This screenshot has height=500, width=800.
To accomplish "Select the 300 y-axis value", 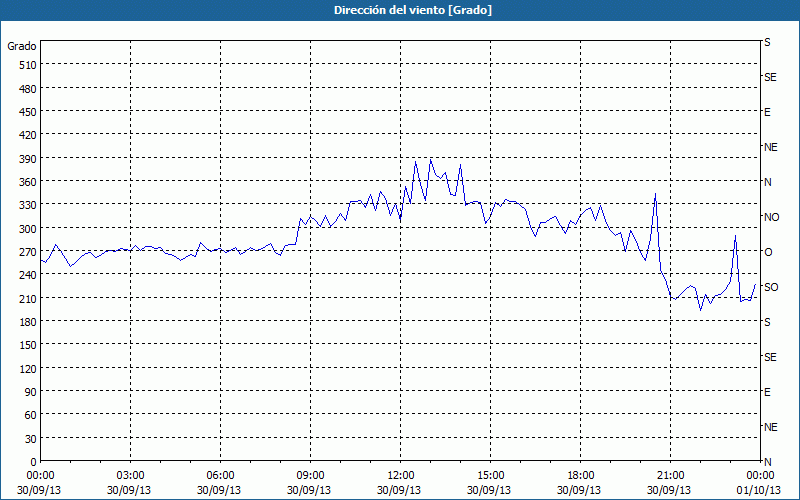I will pos(28,229).
